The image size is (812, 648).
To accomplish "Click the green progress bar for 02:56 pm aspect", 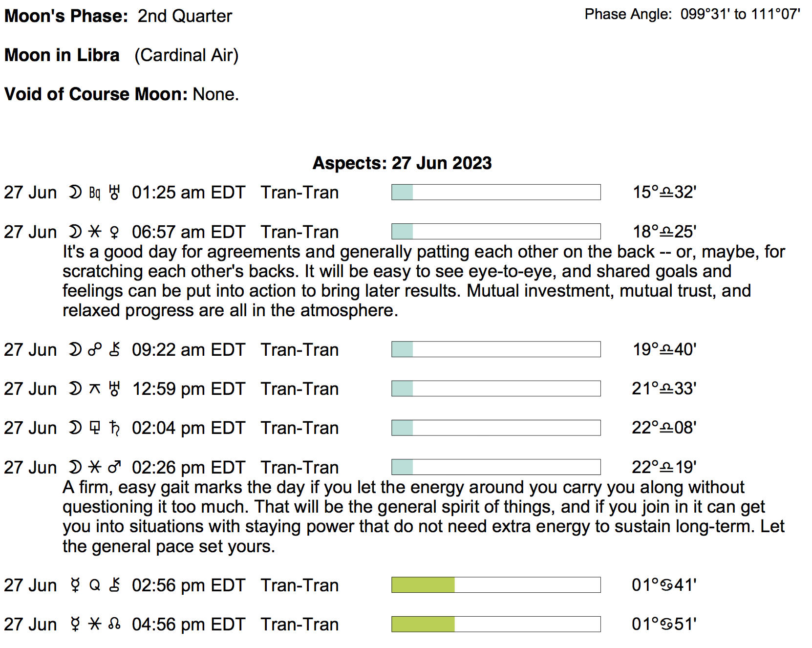I will [423, 585].
